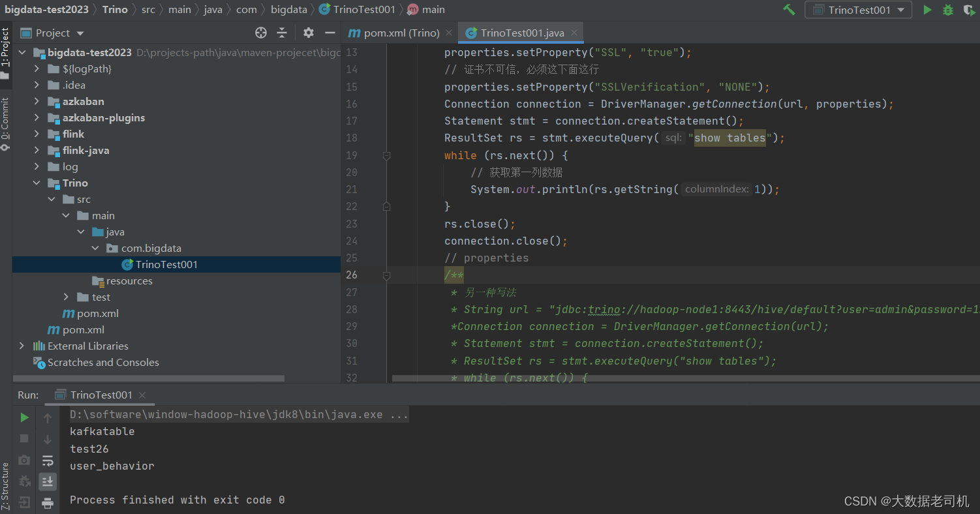Collapse the com.bigdata package
The image size is (980, 514).
(x=95, y=248)
